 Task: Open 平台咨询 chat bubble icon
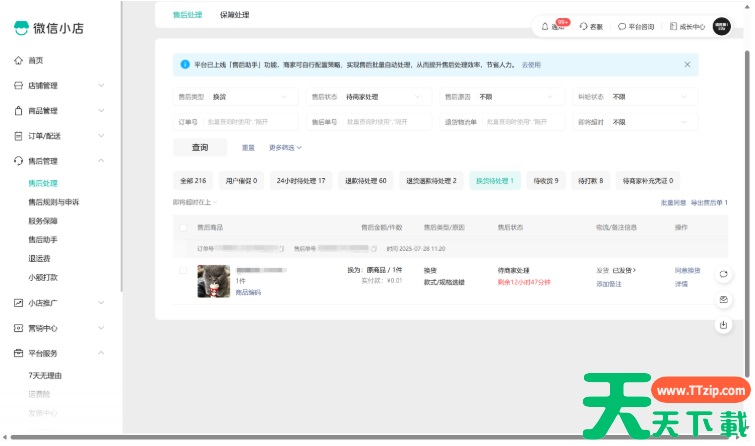(x=622, y=27)
